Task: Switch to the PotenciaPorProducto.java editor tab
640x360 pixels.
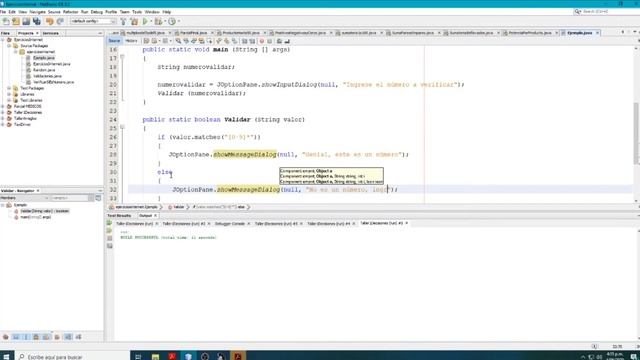Action: pyautogui.click(x=529, y=33)
